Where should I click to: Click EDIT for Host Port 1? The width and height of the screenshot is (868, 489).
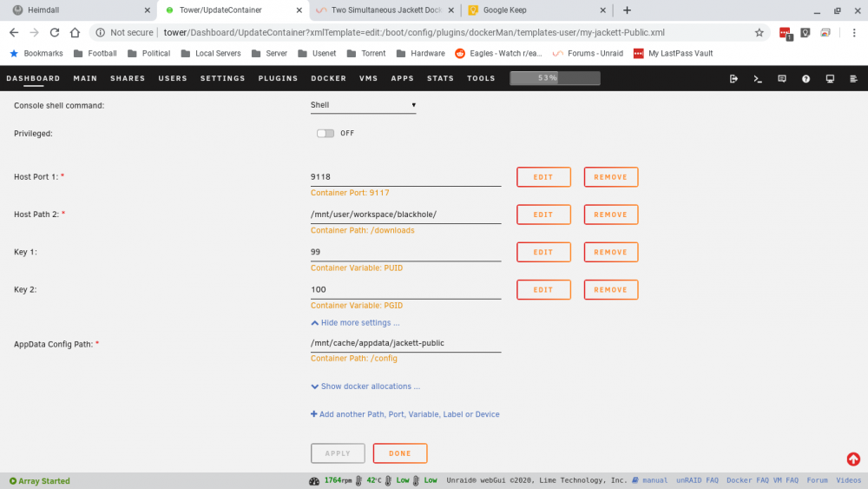[543, 177]
